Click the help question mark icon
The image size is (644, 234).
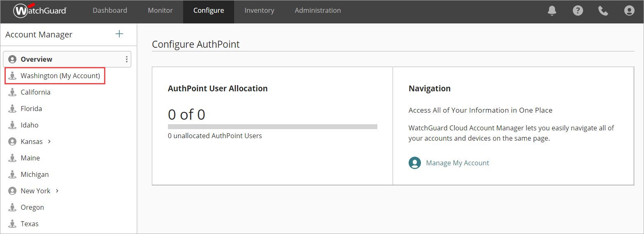tap(578, 11)
